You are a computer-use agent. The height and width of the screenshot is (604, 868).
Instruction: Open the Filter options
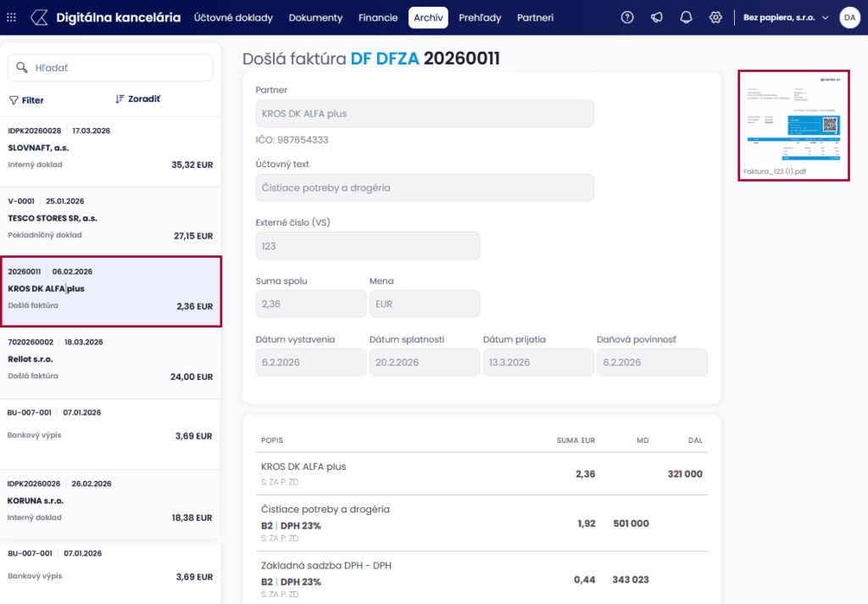click(26, 100)
